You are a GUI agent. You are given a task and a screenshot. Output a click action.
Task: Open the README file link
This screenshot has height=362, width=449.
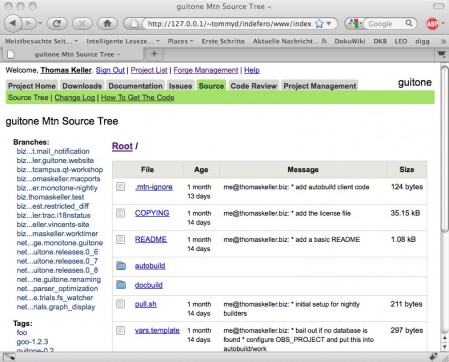151,239
